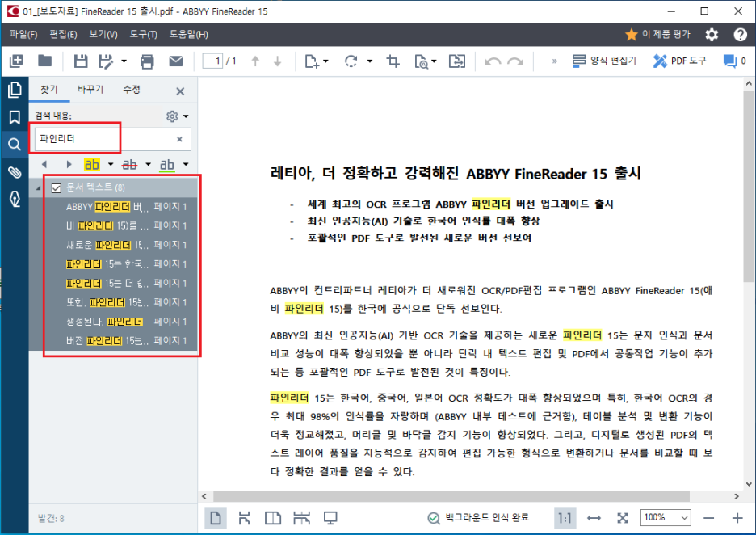The image size is (756, 535).
Task: Click the Save As pencil-disk icon
Action: 105,61
